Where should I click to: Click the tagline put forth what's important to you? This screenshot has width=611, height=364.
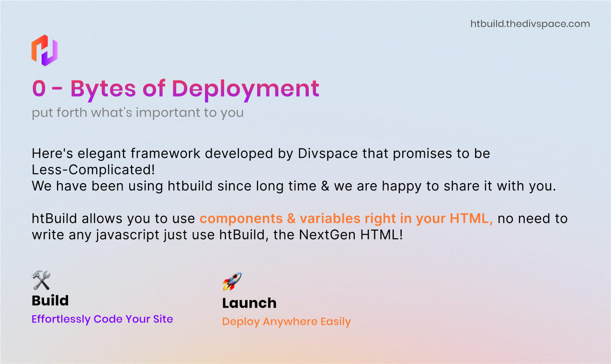tap(138, 112)
